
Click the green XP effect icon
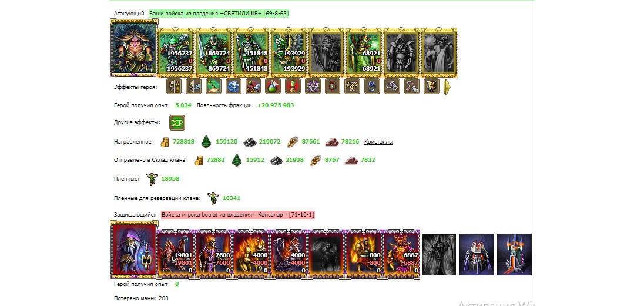click(x=177, y=122)
